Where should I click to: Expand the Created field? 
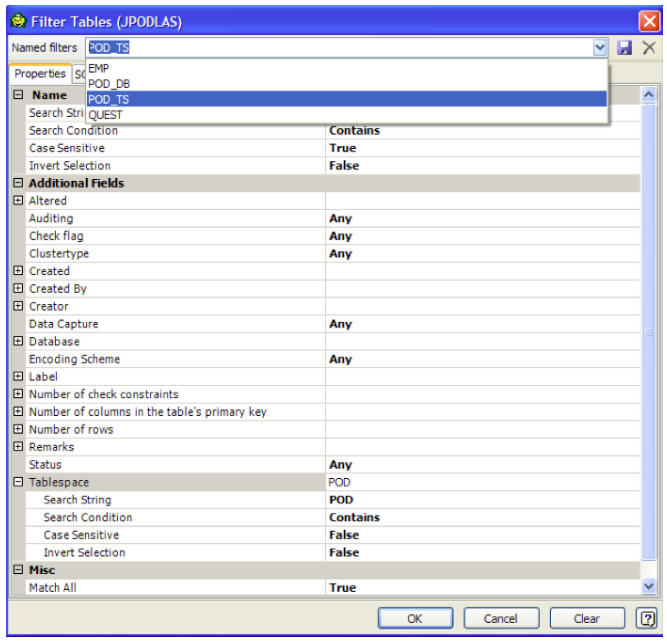coord(18,271)
